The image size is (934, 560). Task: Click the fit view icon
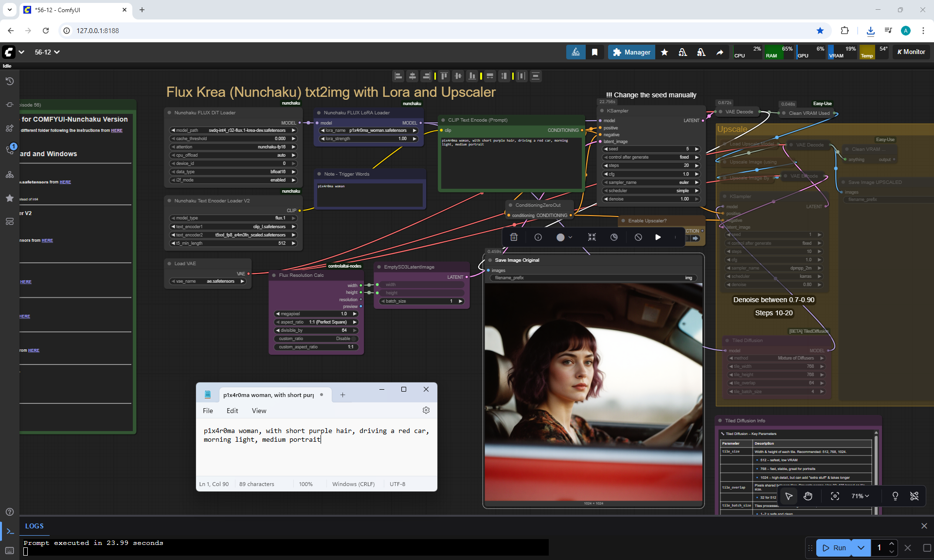(835, 496)
